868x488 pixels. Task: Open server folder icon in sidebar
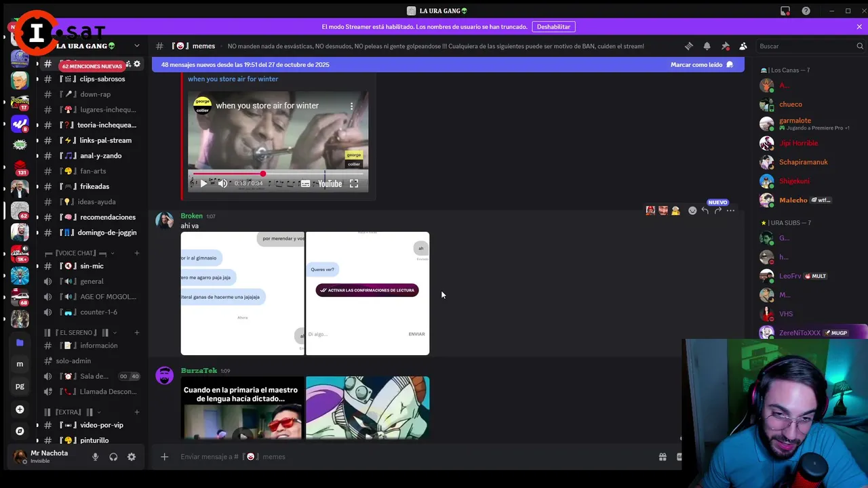(20, 343)
